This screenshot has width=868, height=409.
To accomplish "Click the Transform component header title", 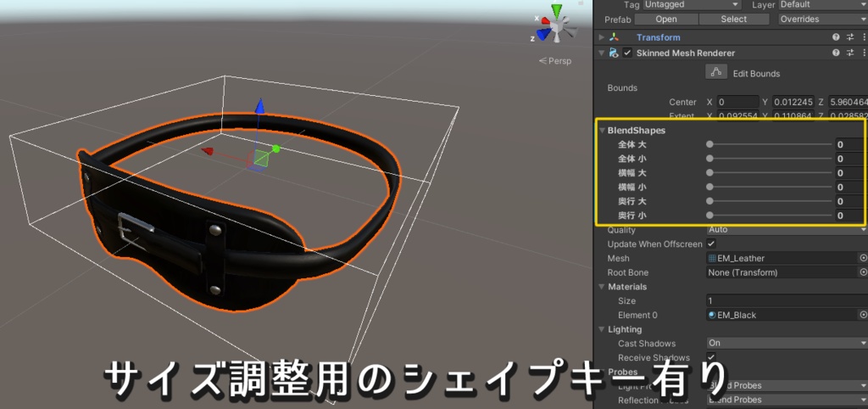I will click(x=658, y=37).
